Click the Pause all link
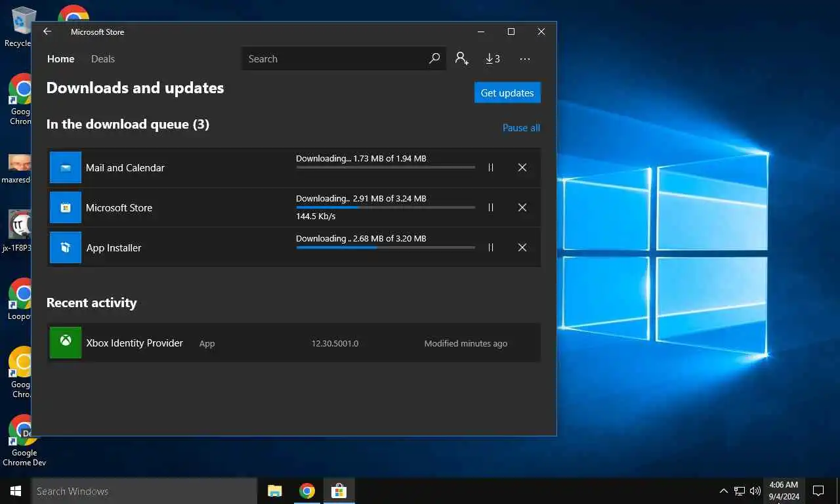The width and height of the screenshot is (840, 504). [x=521, y=128]
